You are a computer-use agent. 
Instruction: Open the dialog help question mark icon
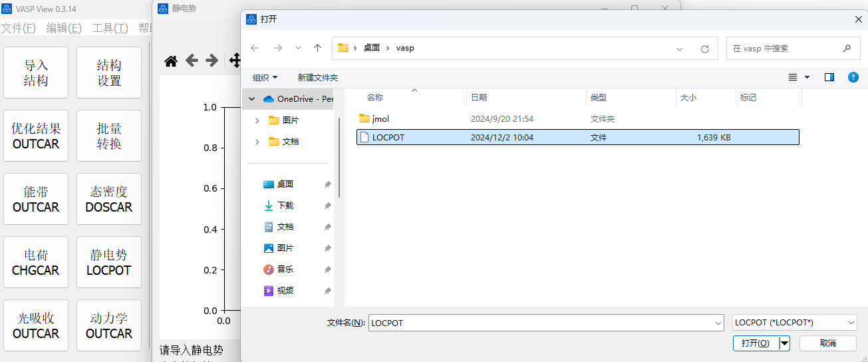[853, 77]
